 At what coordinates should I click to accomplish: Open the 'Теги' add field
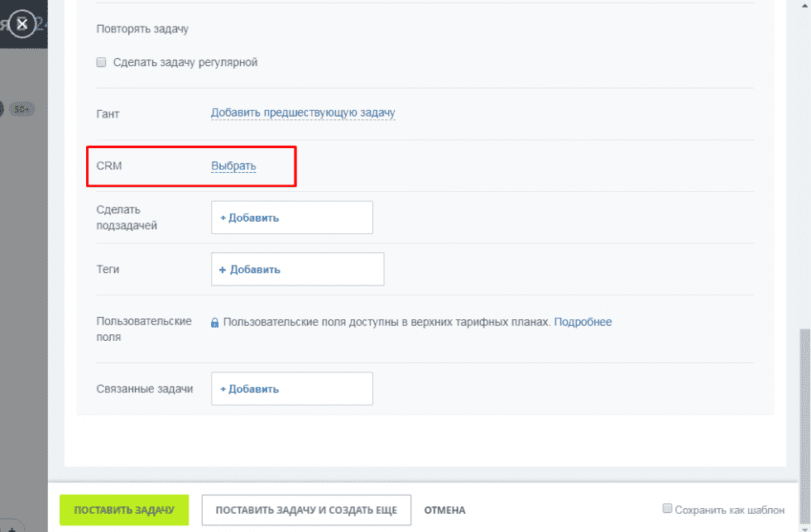(297, 270)
